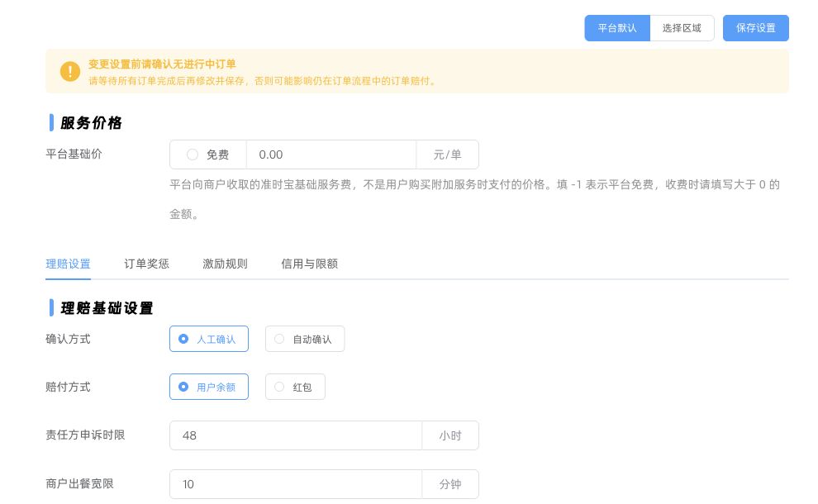Click the orange warning exclamation icon
Viewport: 818px width, 504px height.
[70, 72]
